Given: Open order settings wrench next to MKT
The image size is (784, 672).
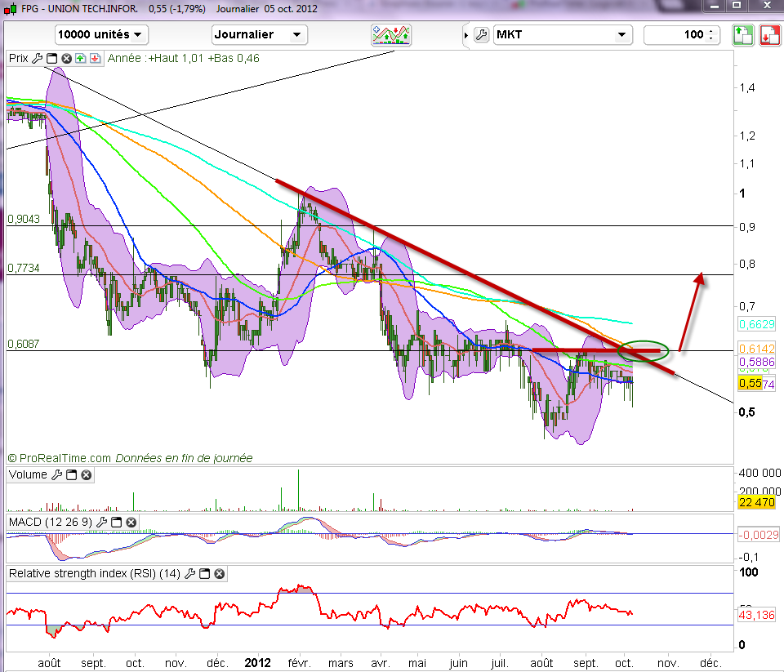Looking at the screenshot, I should (481, 35).
